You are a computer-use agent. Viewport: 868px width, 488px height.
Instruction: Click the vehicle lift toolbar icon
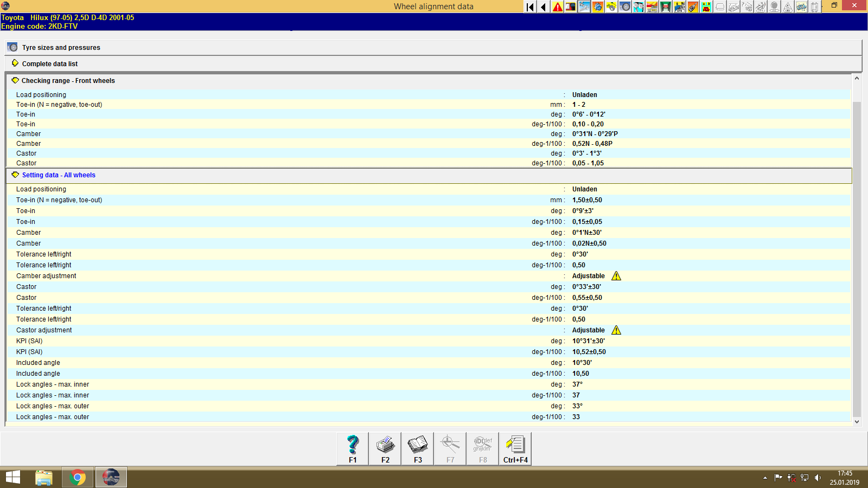pos(665,7)
